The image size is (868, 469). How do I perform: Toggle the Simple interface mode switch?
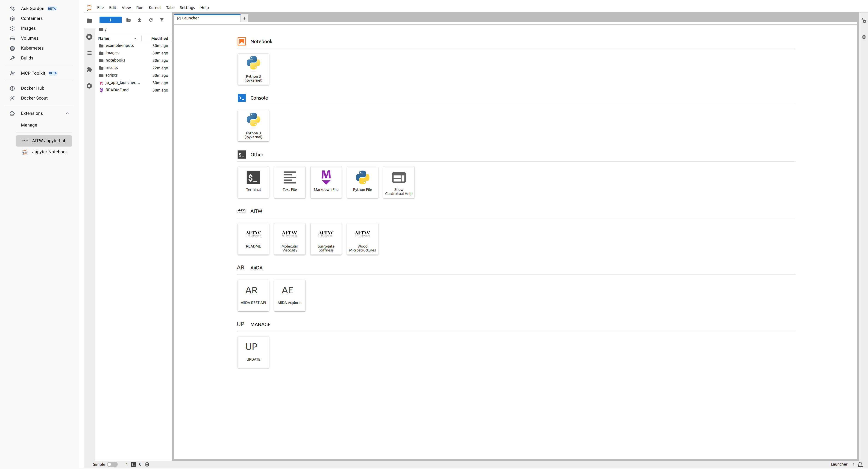pyautogui.click(x=112, y=464)
